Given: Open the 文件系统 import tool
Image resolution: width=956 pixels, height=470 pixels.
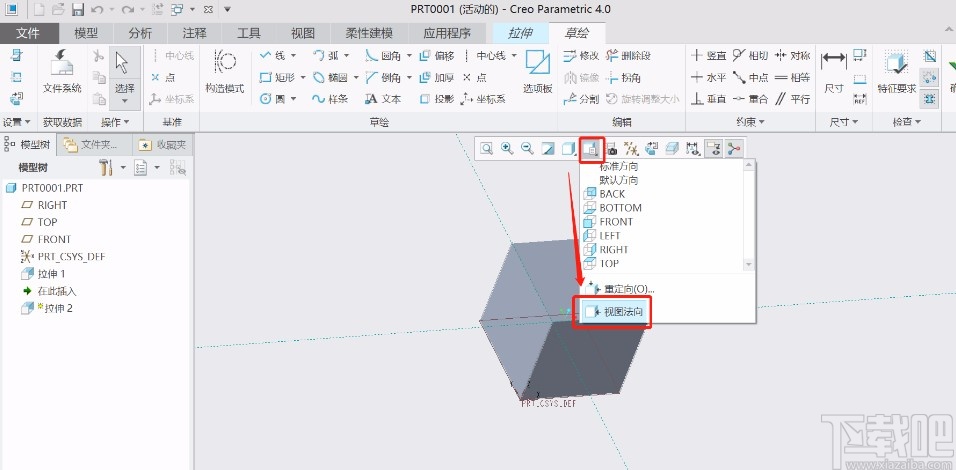Looking at the screenshot, I should 62,72.
